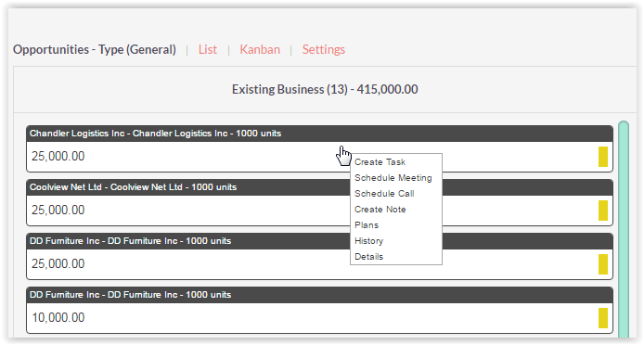This screenshot has height=345, width=644.
Task: Open the List view link
Action: [x=208, y=50]
